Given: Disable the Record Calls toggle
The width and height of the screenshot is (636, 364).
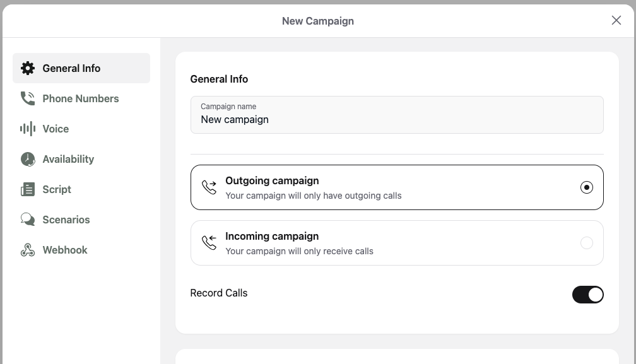Looking at the screenshot, I should [587, 295].
